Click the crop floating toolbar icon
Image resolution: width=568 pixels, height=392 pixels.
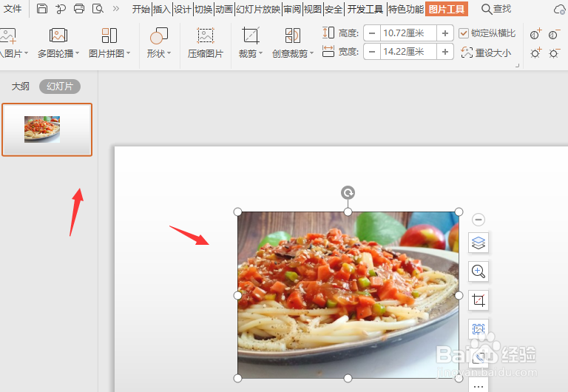[x=479, y=300]
